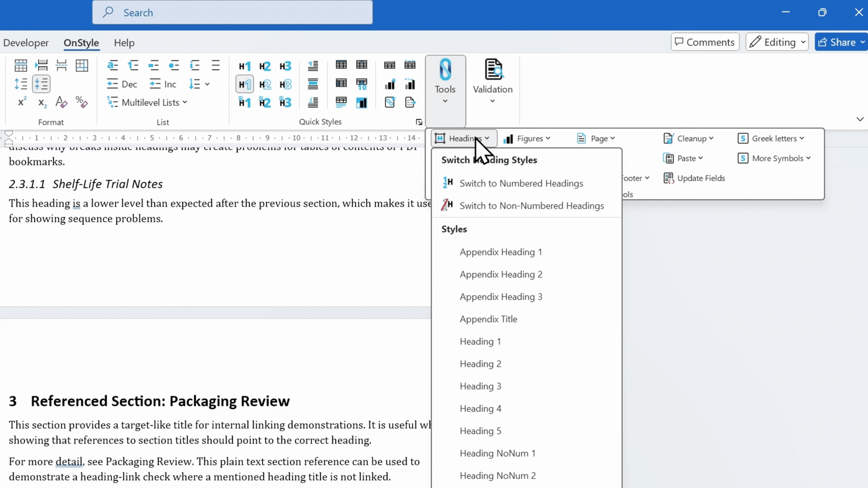Select Heading 3 from Styles list

(526, 386)
